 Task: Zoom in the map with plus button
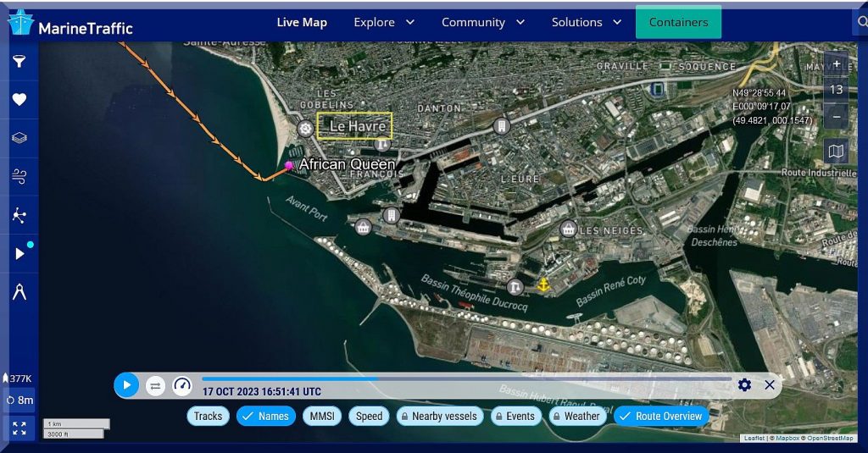(x=836, y=64)
